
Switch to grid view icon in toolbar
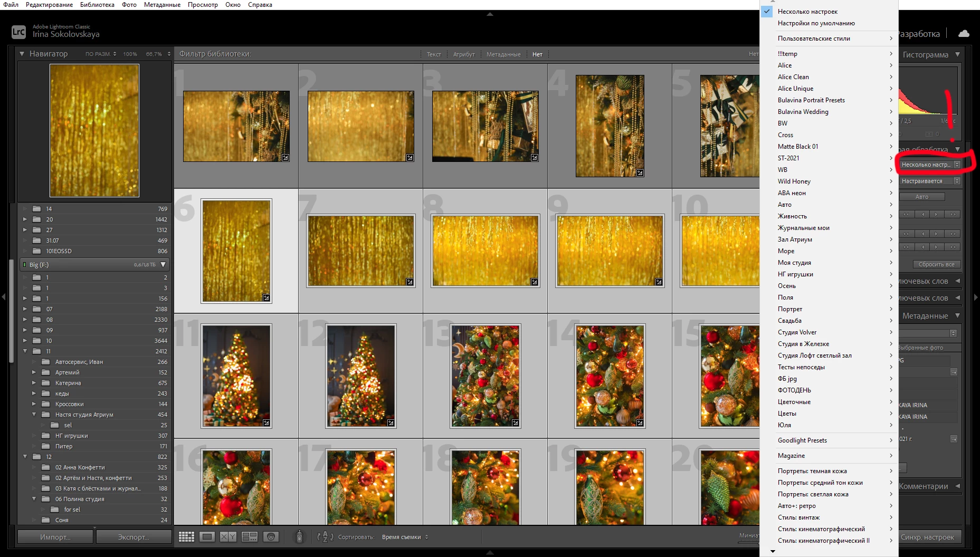pyautogui.click(x=186, y=537)
